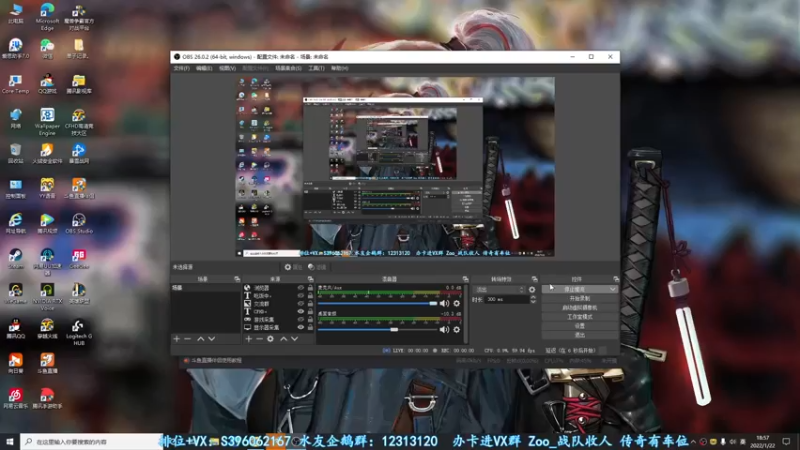This screenshot has width=800, height=450.
Task: Toggle visibility of the image source row
Action: click(x=301, y=304)
